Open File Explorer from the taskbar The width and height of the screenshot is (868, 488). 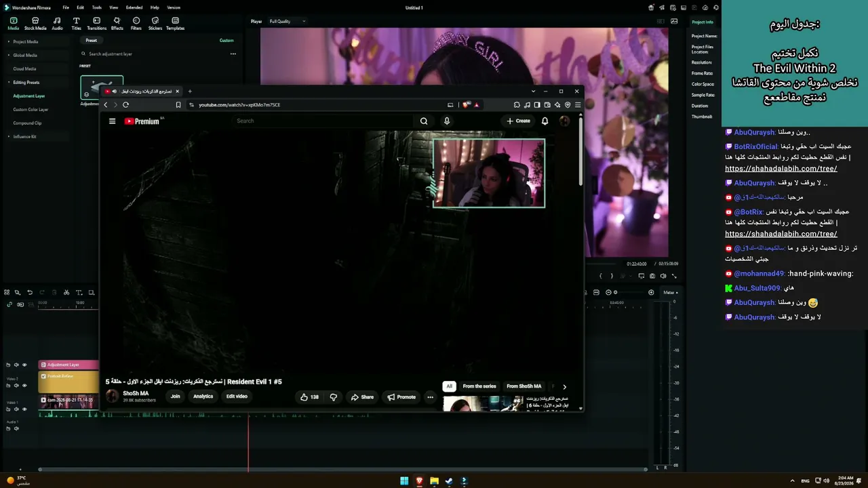[434, 481]
